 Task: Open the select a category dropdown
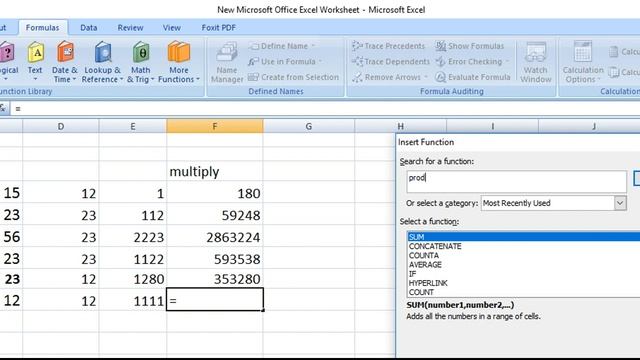coord(620,203)
